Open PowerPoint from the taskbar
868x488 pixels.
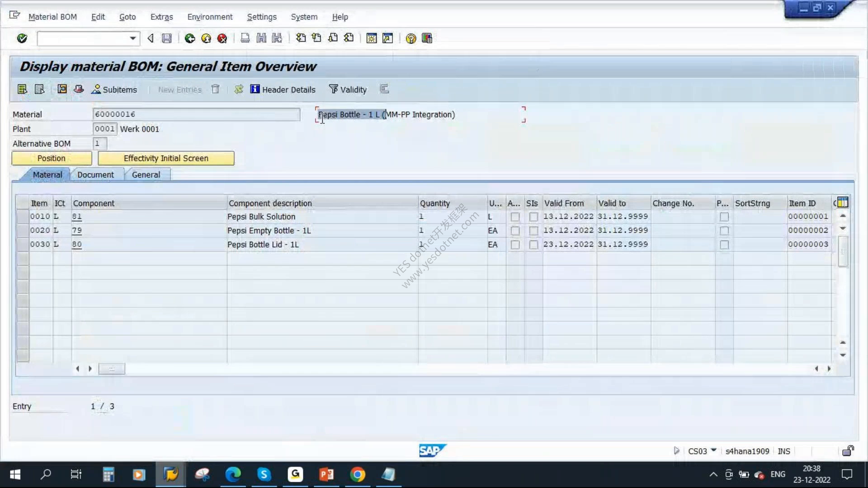click(326, 474)
